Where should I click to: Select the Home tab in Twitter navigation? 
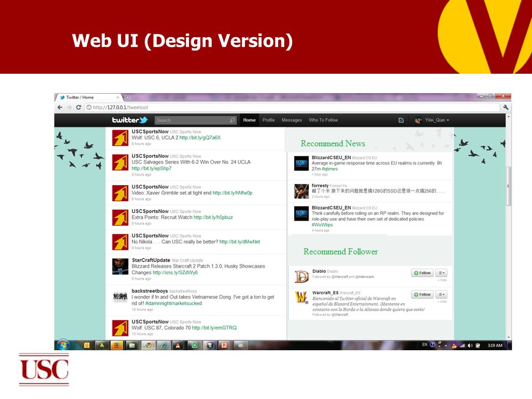249,120
